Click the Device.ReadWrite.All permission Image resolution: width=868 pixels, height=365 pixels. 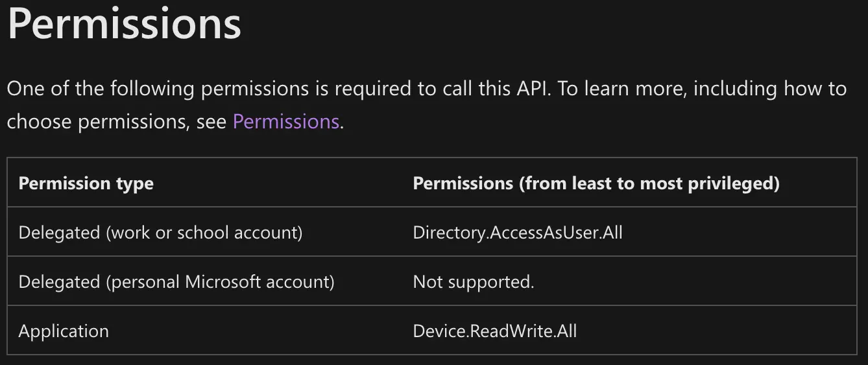point(494,331)
